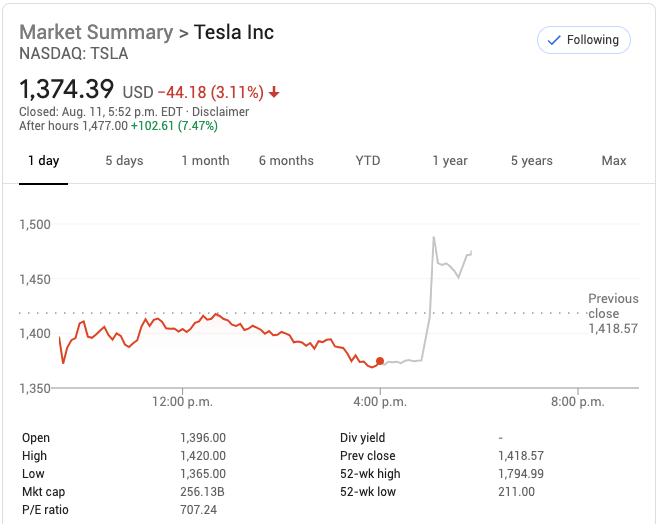
Task: Click the 8:00 p.m. axis label
Action: 578,402
